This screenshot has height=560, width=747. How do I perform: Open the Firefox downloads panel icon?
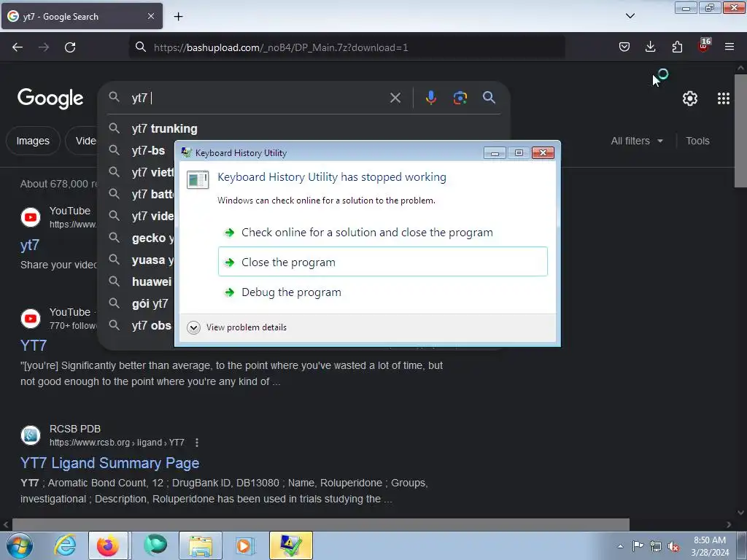(650, 47)
